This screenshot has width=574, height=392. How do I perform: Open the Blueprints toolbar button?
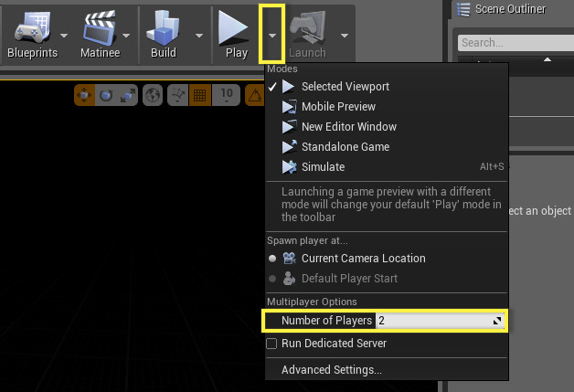click(x=32, y=35)
